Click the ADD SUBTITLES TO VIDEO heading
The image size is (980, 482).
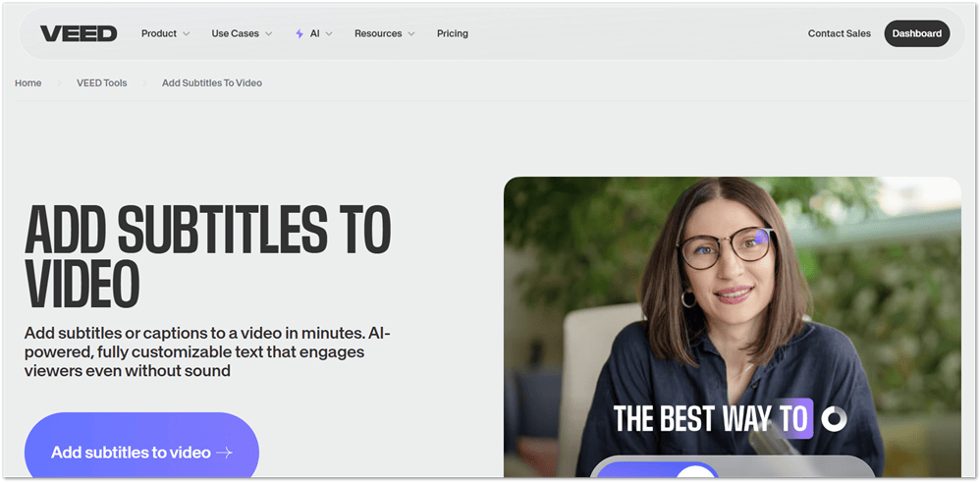point(207,255)
